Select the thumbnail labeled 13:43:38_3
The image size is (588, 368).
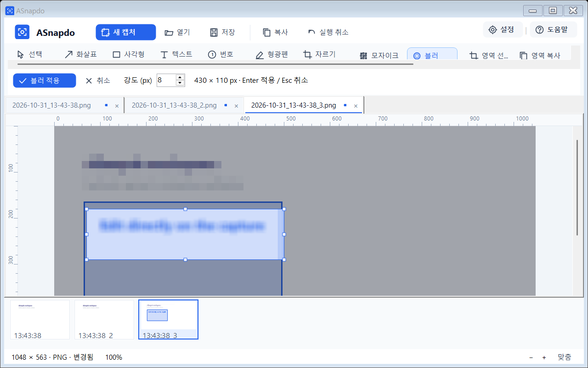coord(169,320)
